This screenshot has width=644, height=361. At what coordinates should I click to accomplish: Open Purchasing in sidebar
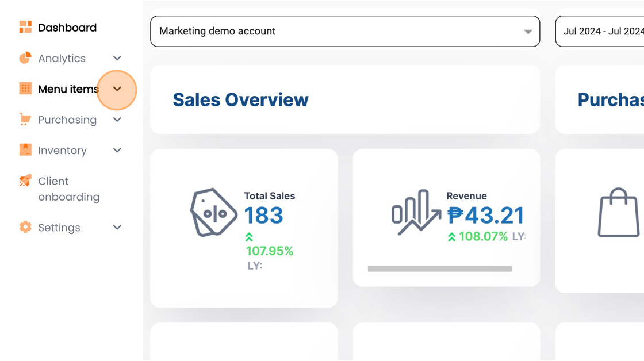point(67,120)
